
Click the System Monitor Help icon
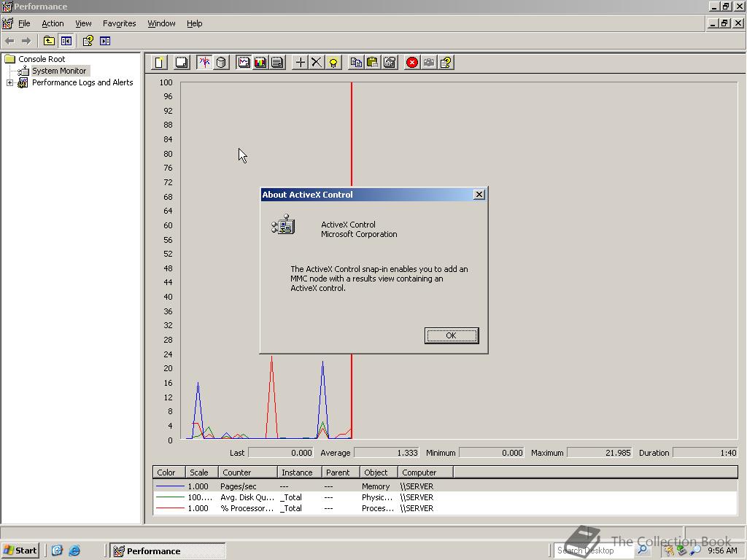point(446,63)
